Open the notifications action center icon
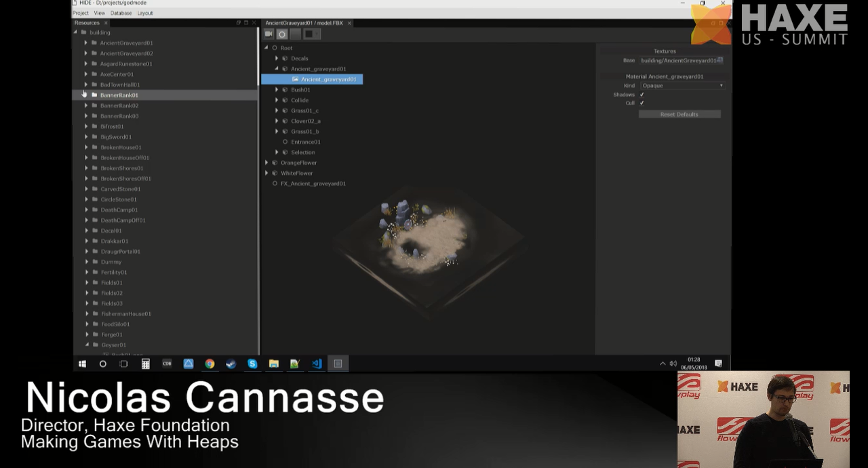This screenshot has width=868, height=468. coord(718,364)
